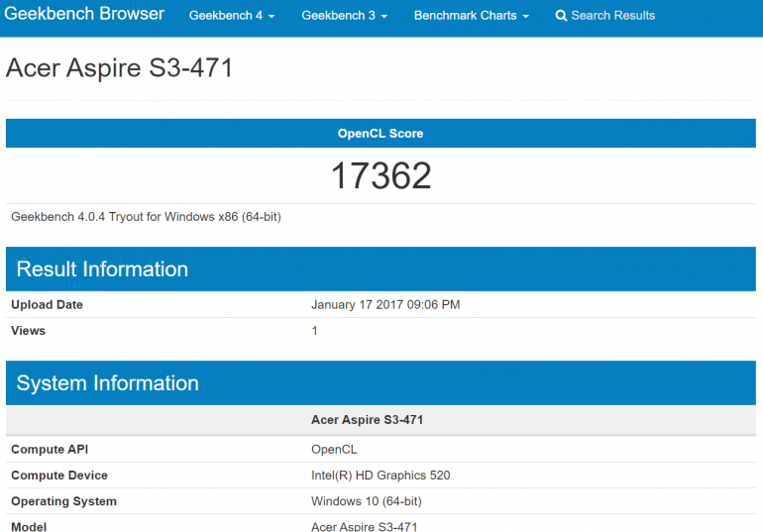The height and width of the screenshot is (532, 763).
Task: Click the Model label at the bottom
Action: (x=29, y=526)
